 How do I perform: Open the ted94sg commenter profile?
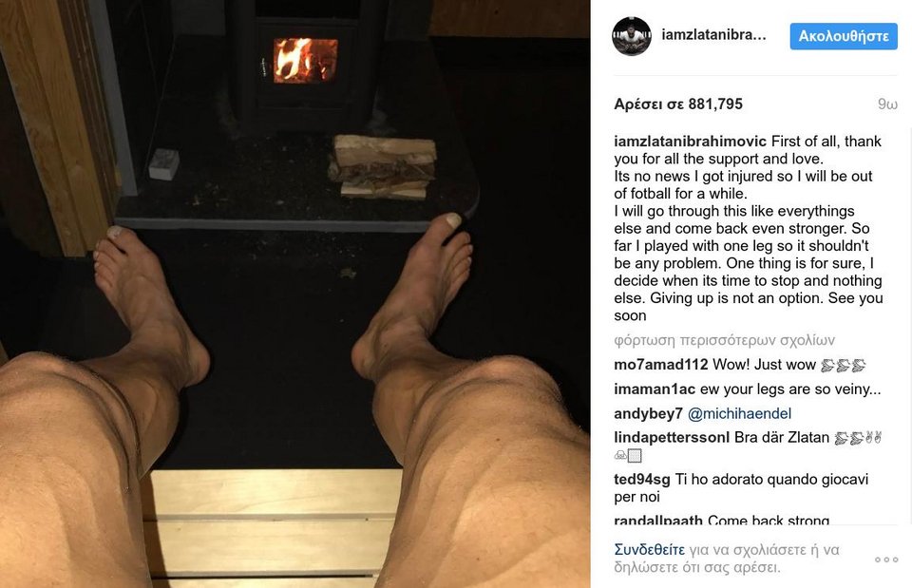coord(642,480)
